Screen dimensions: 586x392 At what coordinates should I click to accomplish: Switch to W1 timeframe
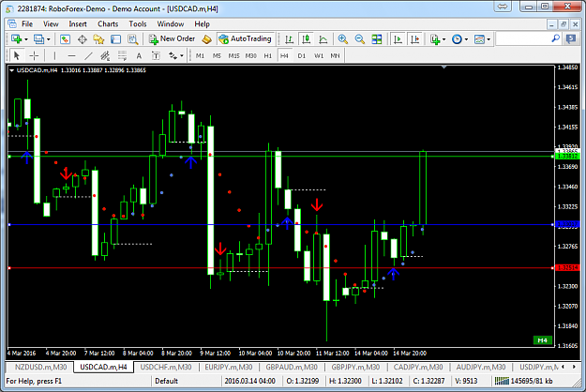coord(319,55)
